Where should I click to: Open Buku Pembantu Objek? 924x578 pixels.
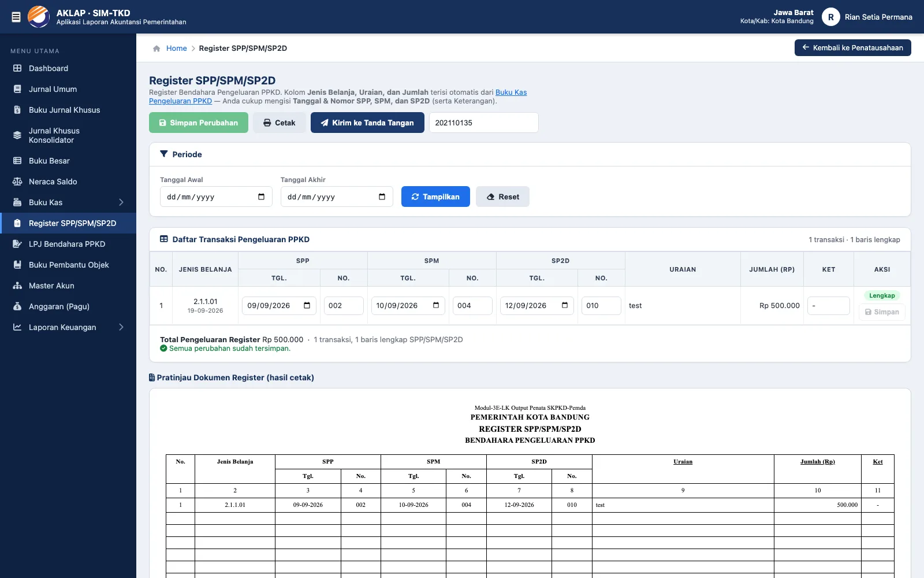(68, 265)
